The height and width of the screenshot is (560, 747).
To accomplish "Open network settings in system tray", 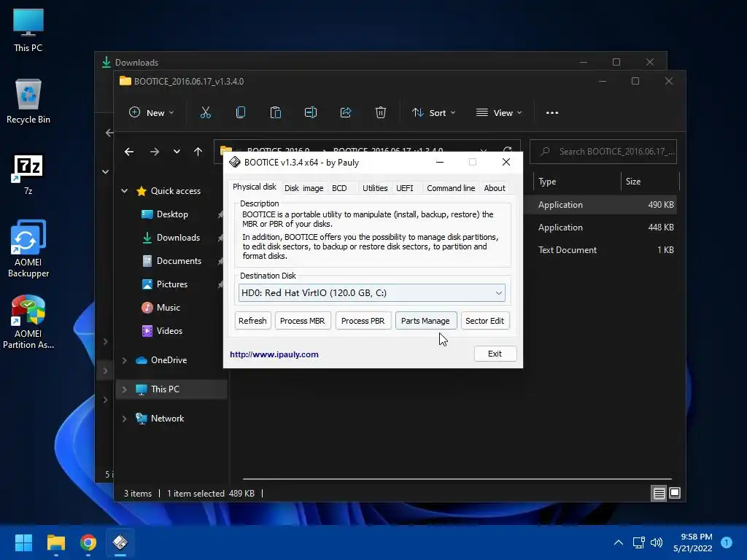I will tap(638, 542).
